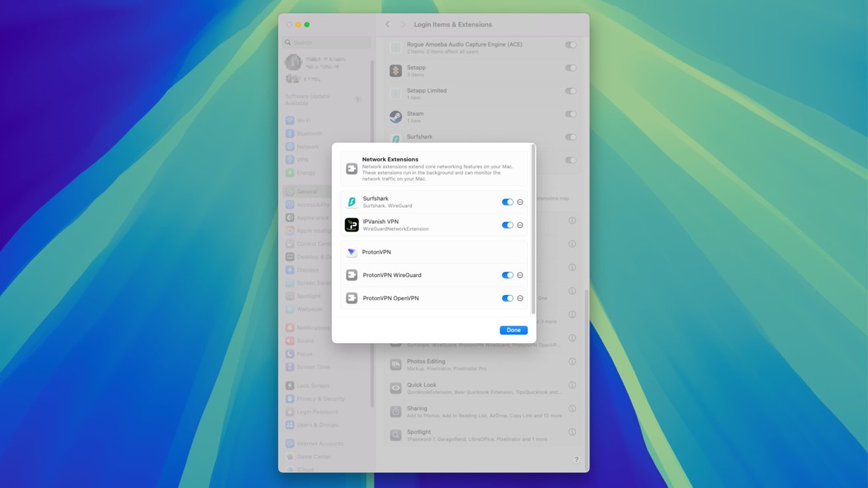The image size is (868, 488).
Task: Click the Sharing extensions row text
Action: (x=484, y=411)
